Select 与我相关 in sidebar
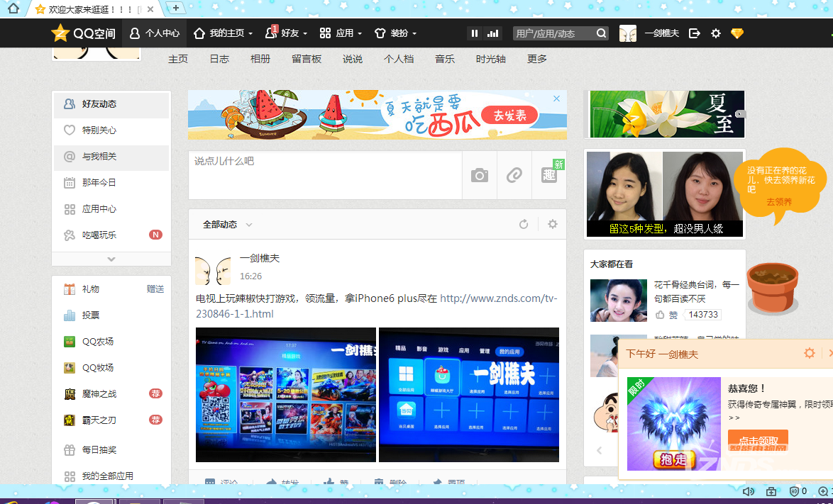 click(111, 157)
